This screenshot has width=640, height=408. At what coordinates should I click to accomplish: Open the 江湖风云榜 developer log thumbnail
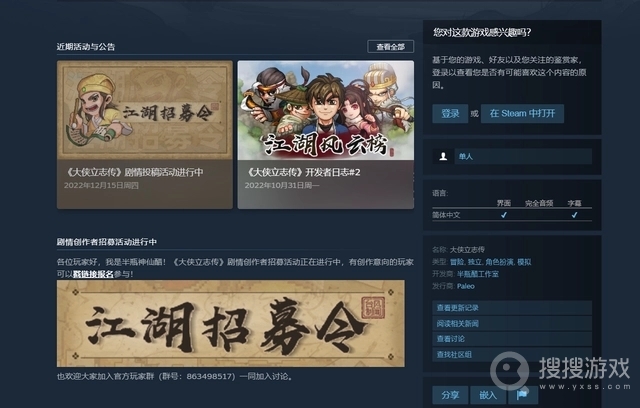pos(326,110)
